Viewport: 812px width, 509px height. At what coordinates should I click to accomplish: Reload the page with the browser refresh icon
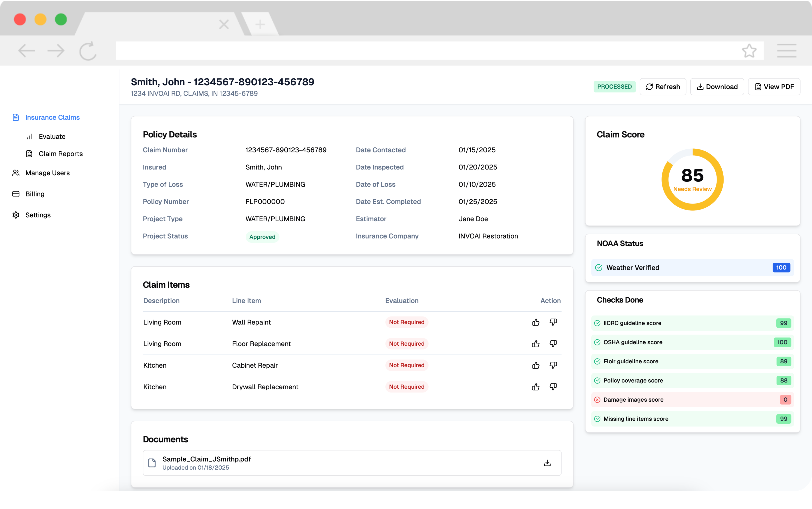(x=87, y=51)
